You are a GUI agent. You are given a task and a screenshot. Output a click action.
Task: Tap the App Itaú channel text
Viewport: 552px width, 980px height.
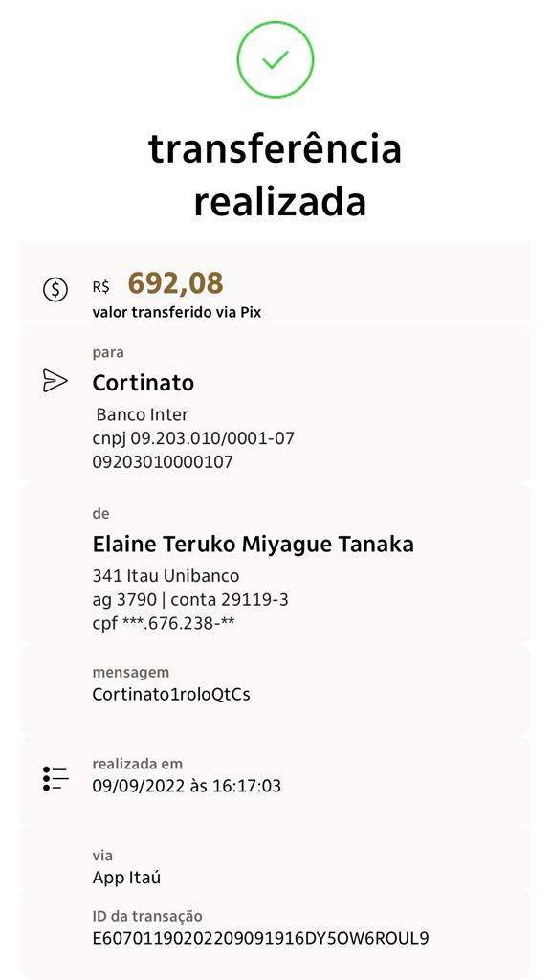(127, 878)
